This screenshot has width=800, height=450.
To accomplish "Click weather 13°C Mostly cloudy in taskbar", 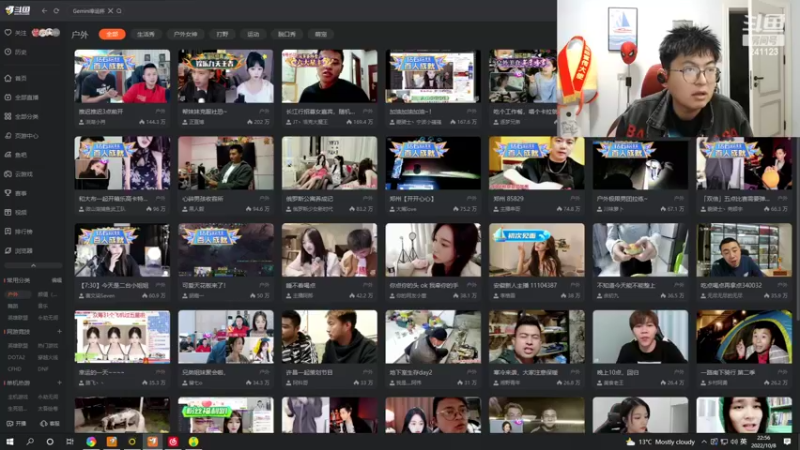I will [x=658, y=442].
